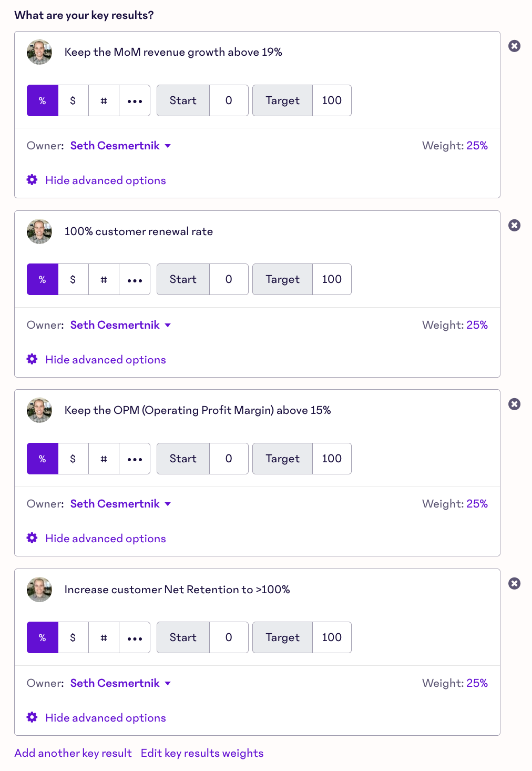Open owner dropdown for customer renewal rate

click(120, 326)
